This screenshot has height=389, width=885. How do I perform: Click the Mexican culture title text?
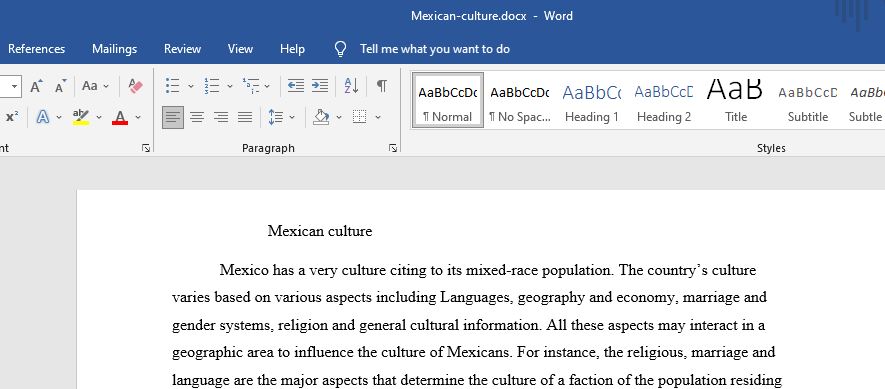click(319, 231)
